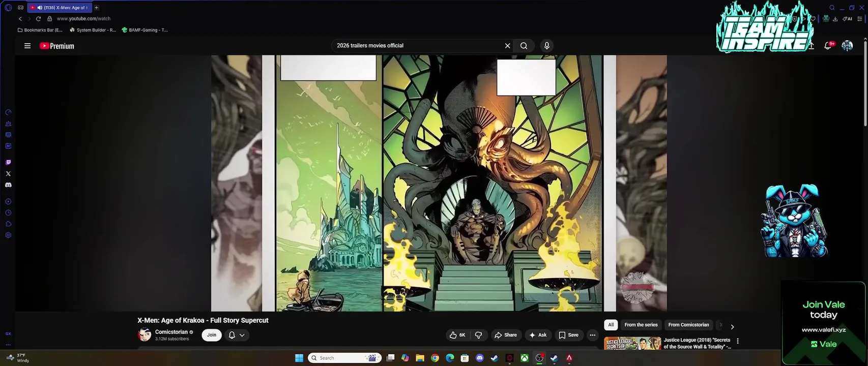Select the From Comicstorian chip
The height and width of the screenshot is (366, 868).
688,325
